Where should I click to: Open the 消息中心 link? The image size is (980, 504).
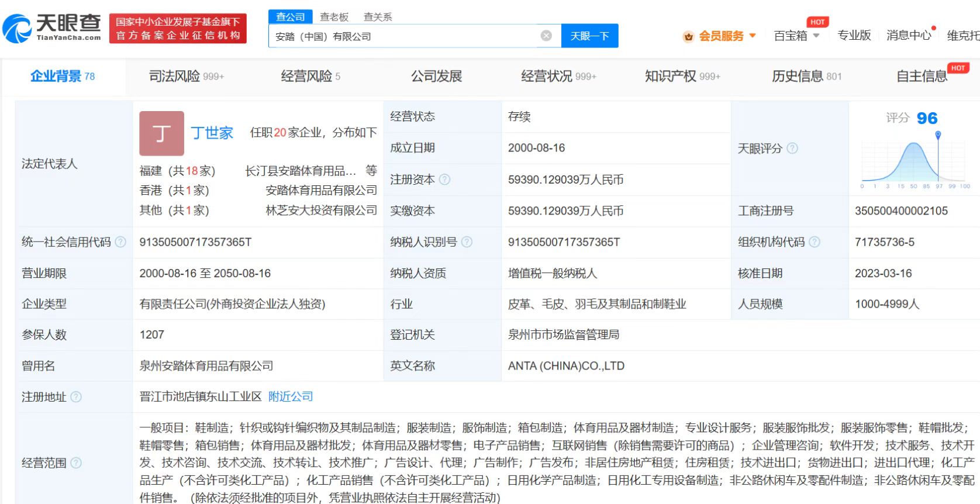pos(909,36)
